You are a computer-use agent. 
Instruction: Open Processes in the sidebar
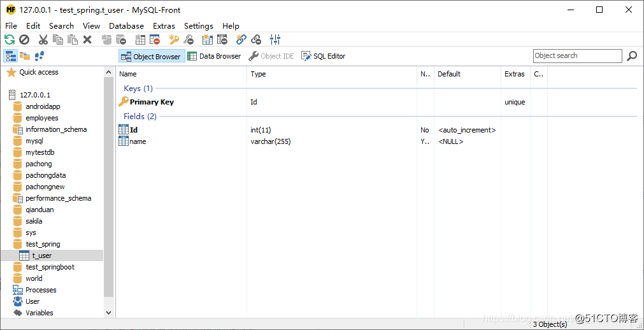click(41, 290)
